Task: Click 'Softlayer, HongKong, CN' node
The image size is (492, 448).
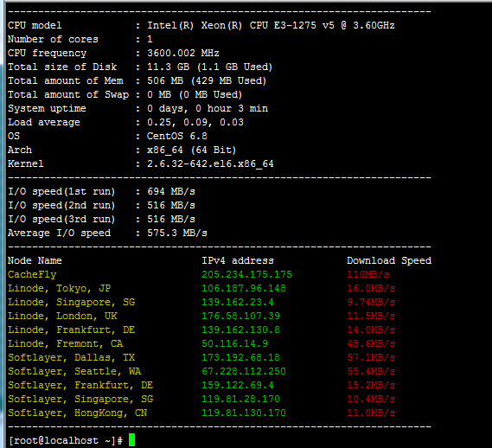Action: point(77,413)
